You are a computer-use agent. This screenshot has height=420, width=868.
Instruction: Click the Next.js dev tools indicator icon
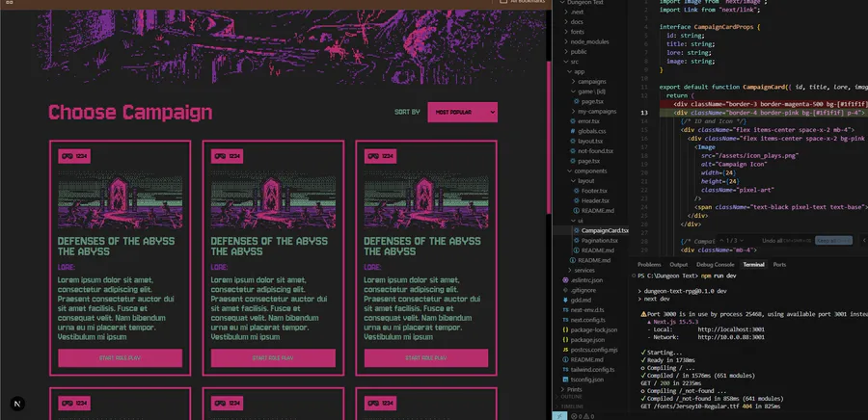pos(17,404)
